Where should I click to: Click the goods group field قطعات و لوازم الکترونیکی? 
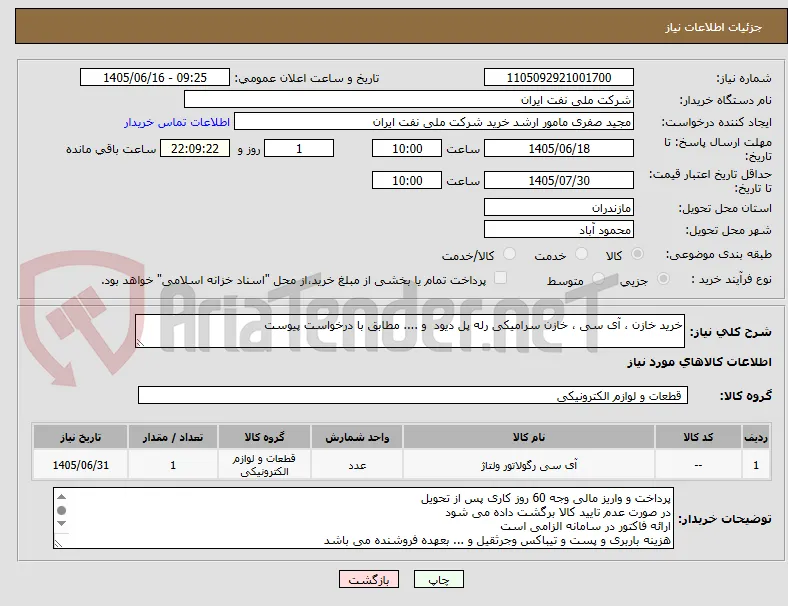point(413,395)
